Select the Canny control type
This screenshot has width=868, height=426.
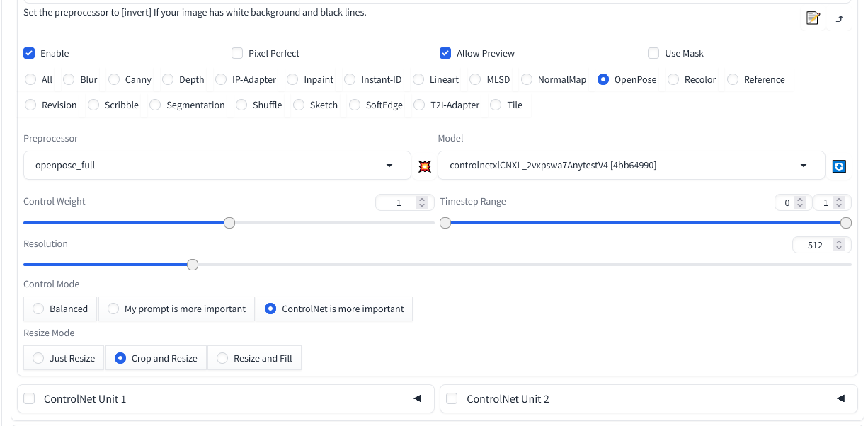click(x=114, y=79)
